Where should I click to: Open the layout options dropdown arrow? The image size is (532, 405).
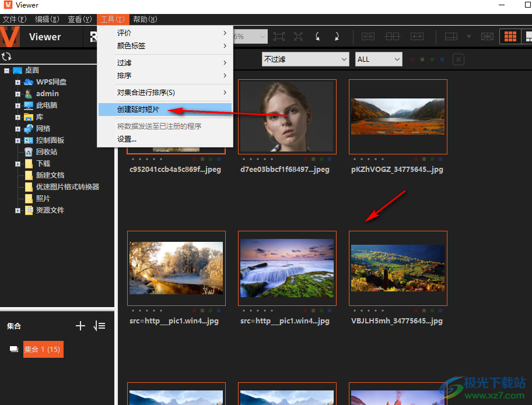pos(469,36)
